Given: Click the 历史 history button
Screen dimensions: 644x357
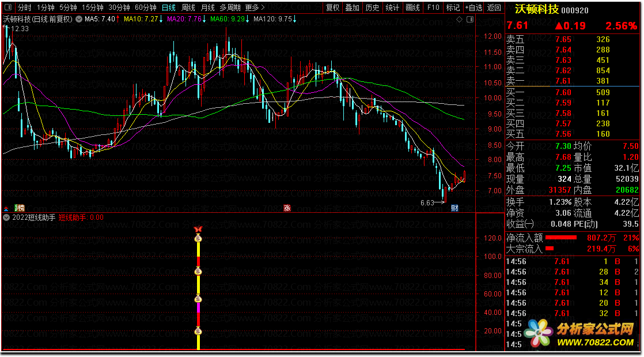Looking at the screenshot, I should (372, 7).
